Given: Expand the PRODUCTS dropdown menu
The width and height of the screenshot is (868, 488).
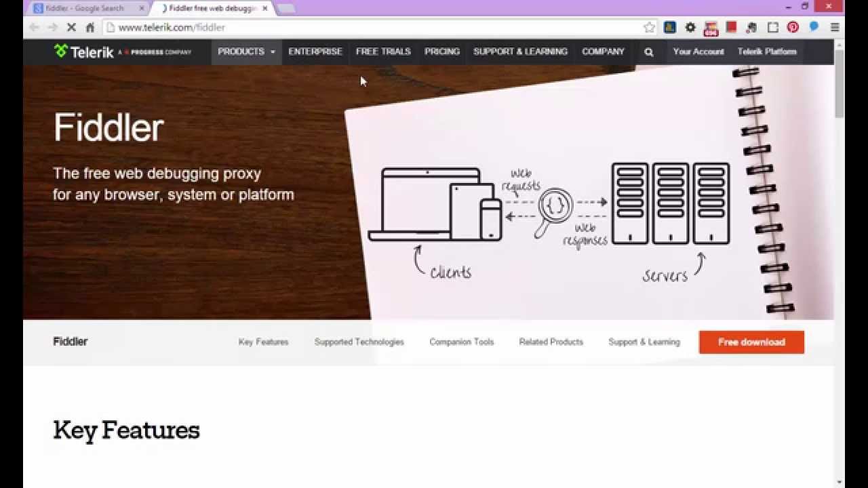Looking at the screenshot, I should 246,52.
